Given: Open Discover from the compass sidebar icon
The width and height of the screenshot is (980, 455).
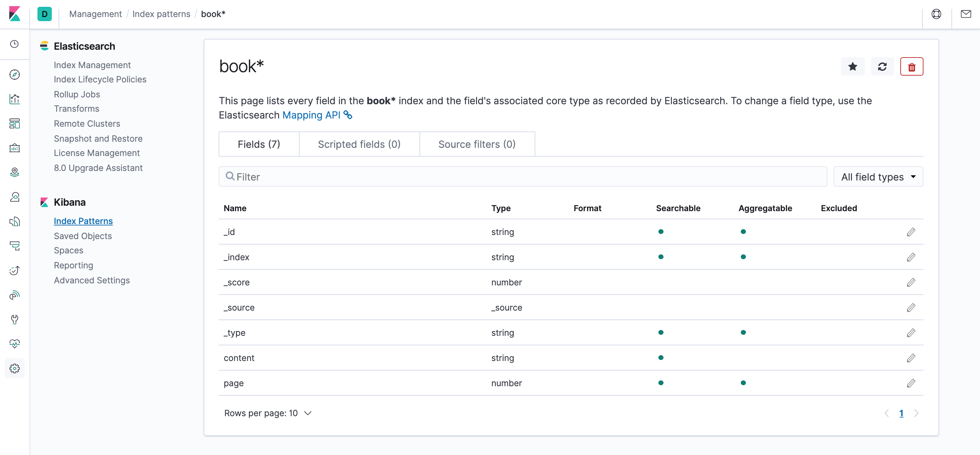Looking at the screenshot, I should tap(14, 75).
